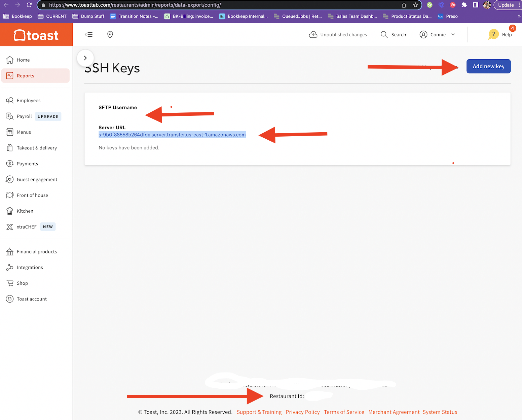Expand the side panel with arrow button
The width and height of the screenshot is (522, 420).
point(85,58)
